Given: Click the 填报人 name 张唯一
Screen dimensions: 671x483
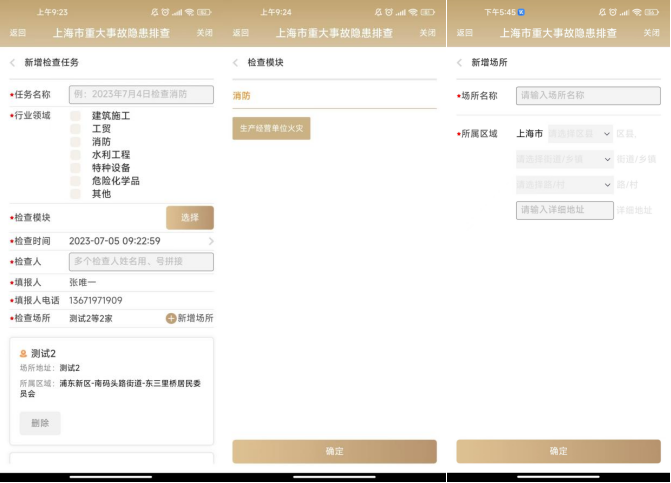Looking at the screenshot, I should click(x=83, y=282).
